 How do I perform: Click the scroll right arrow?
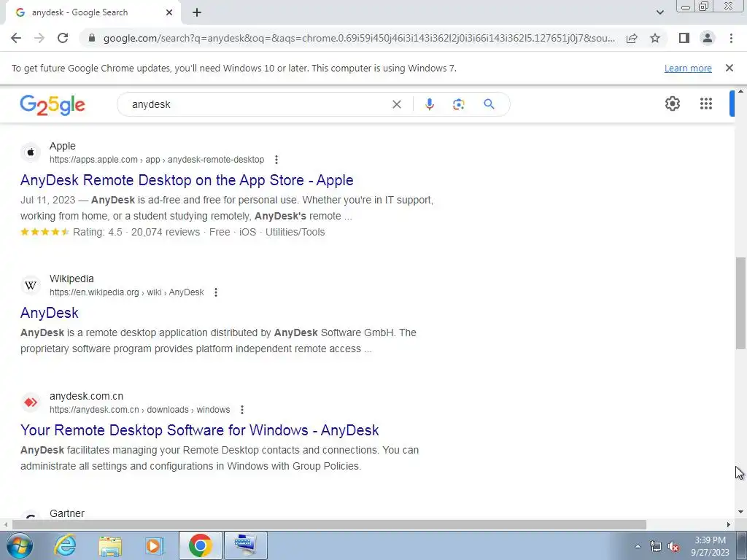(729, 525)
